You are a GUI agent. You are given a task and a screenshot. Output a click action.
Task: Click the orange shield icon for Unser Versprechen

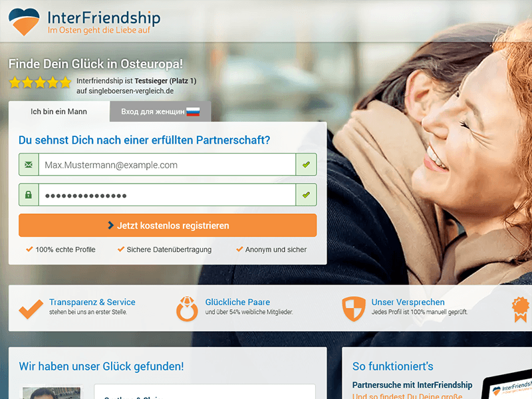[x=354, y=309]
